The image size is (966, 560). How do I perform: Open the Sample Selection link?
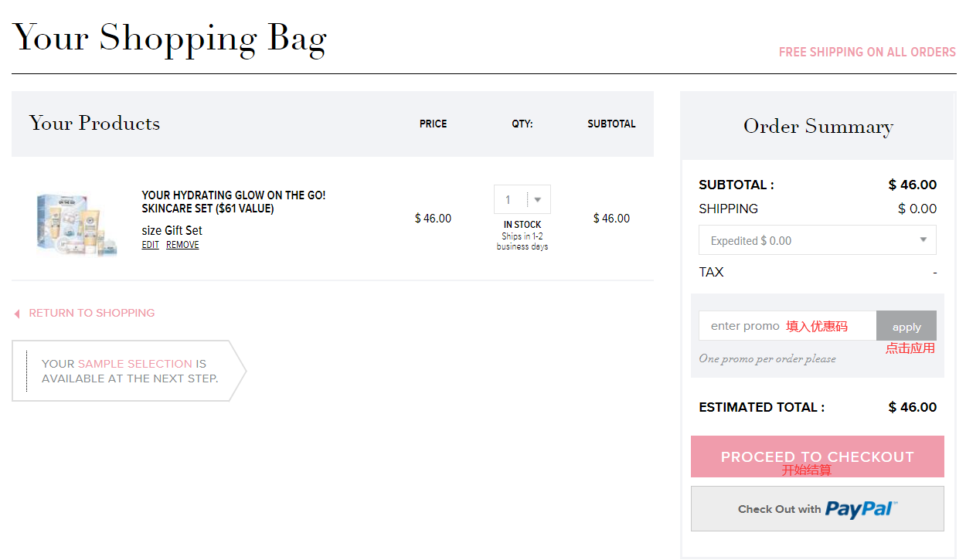coord(134,364)
